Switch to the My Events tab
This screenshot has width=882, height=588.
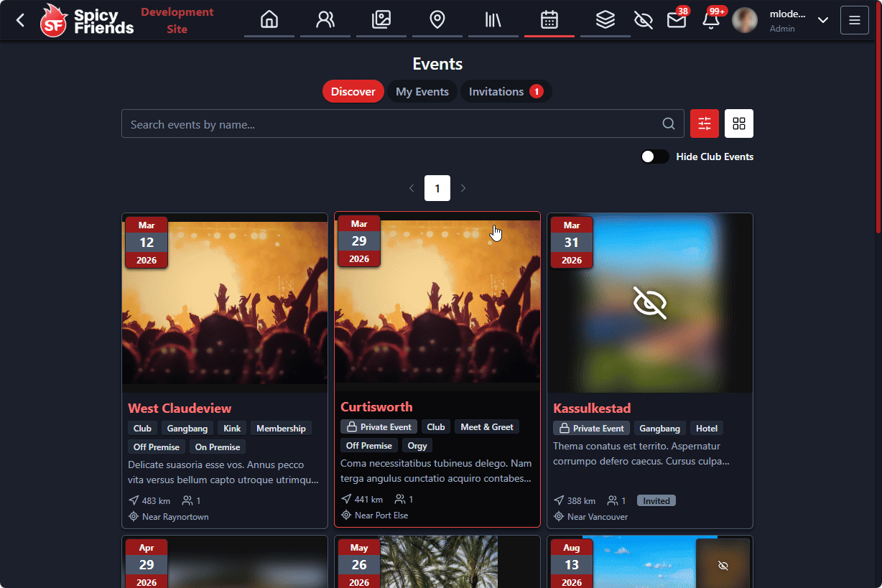422,92
